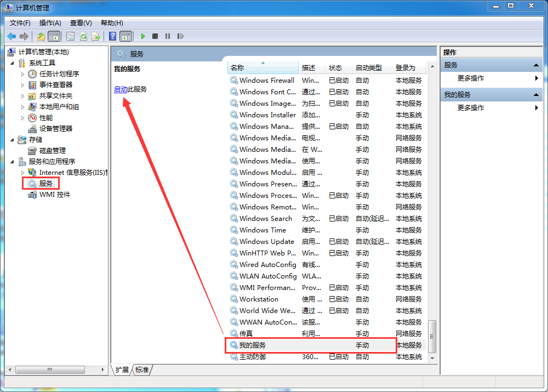
Task: Expand the 共享文件夹 node
Action: (22, 96)
